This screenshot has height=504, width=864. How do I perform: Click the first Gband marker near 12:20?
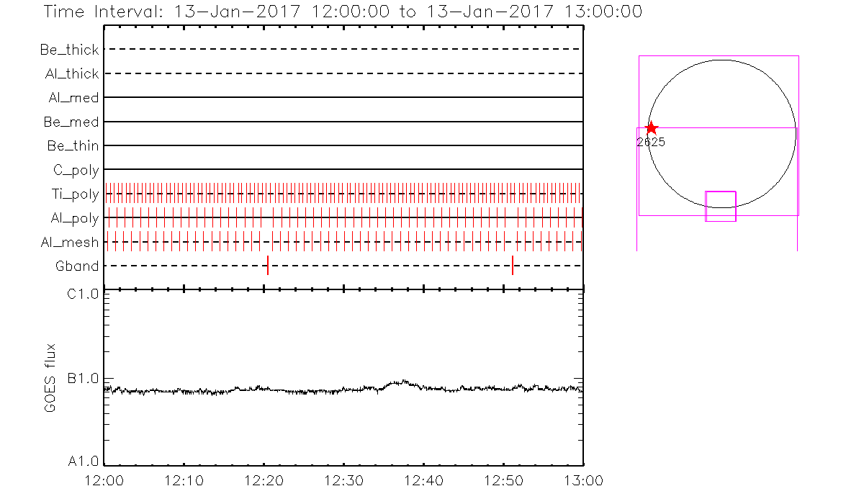coord(268,266)
